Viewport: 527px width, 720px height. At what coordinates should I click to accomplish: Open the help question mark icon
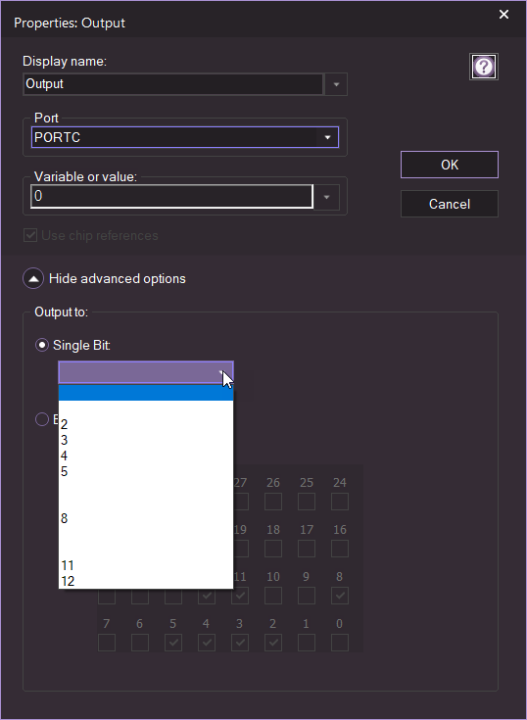point(483,67)
